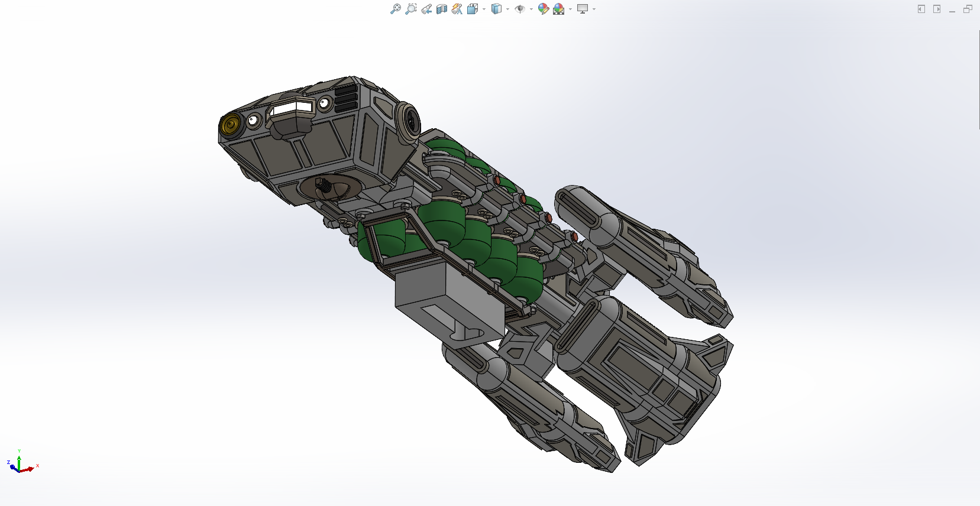
Task: Click the View Orientation cube icon
Action: click(472, 9)
